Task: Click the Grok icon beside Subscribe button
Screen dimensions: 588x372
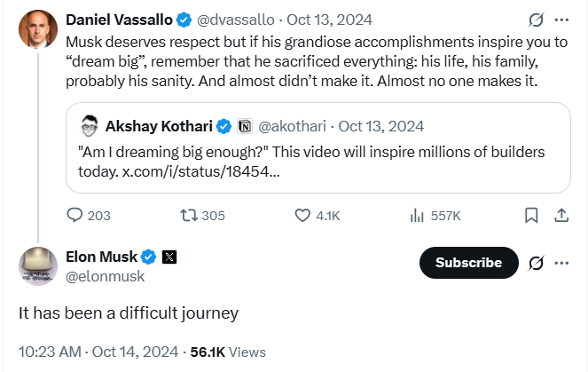Action: [x=535, y=263]
